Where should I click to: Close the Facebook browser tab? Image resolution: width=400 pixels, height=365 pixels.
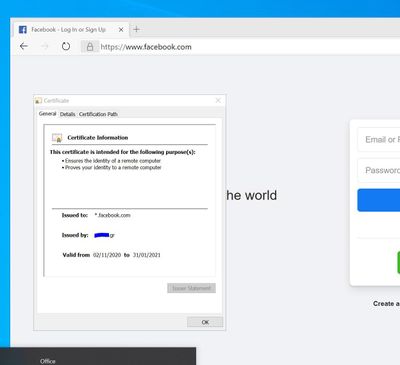(x=121, y=30)
